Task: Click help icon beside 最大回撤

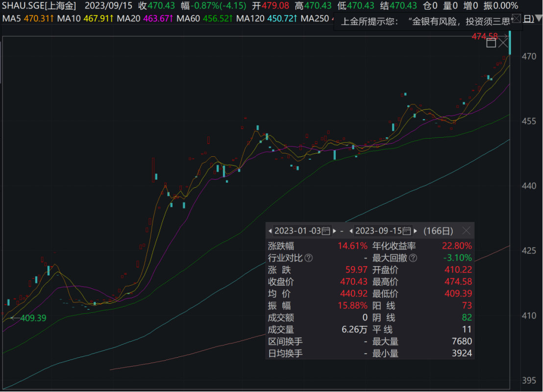Action: click(413, 258)
